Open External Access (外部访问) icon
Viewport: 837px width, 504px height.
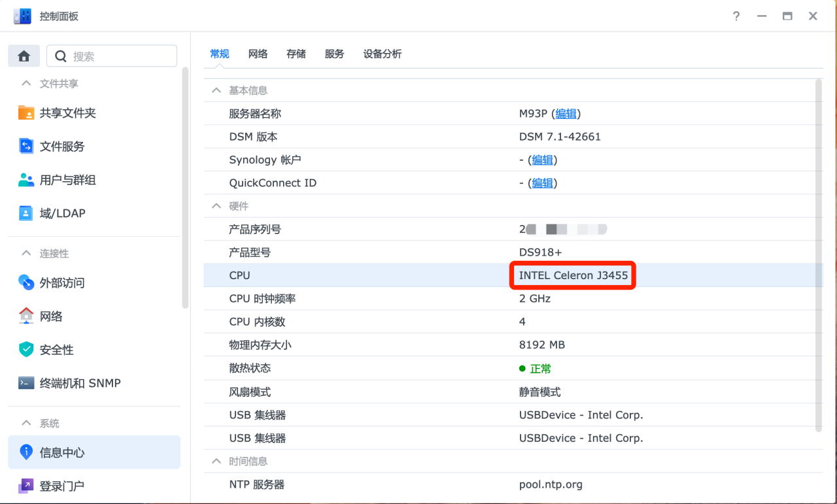point(26,282)
